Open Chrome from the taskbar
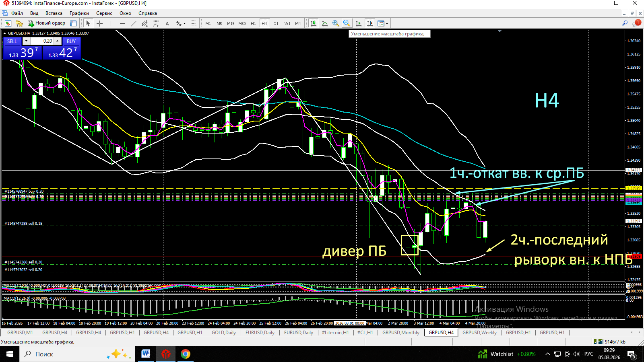Screen dimensions: 644x362 (x=185, y=354)
